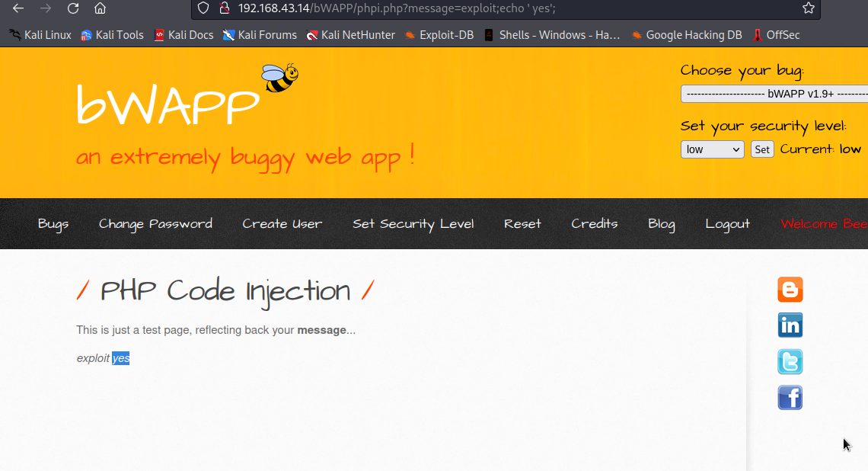The height and width of the screenshot is (471, 868).
Task: Go back to the previous page
Action: tap(18, 8)
